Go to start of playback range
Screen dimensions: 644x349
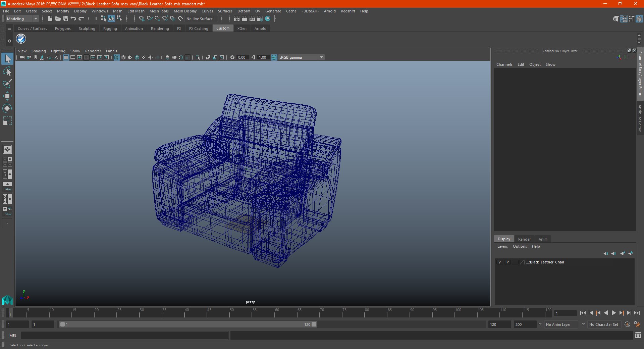[x=583, y=313]
